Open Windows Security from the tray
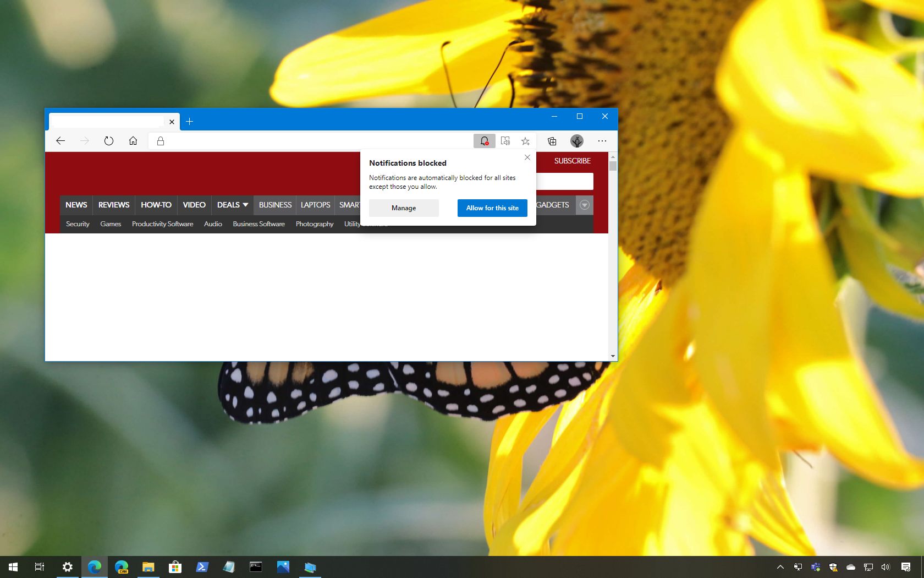The height and width of the screenshot is (578, 924). click(x=833, y=567)
